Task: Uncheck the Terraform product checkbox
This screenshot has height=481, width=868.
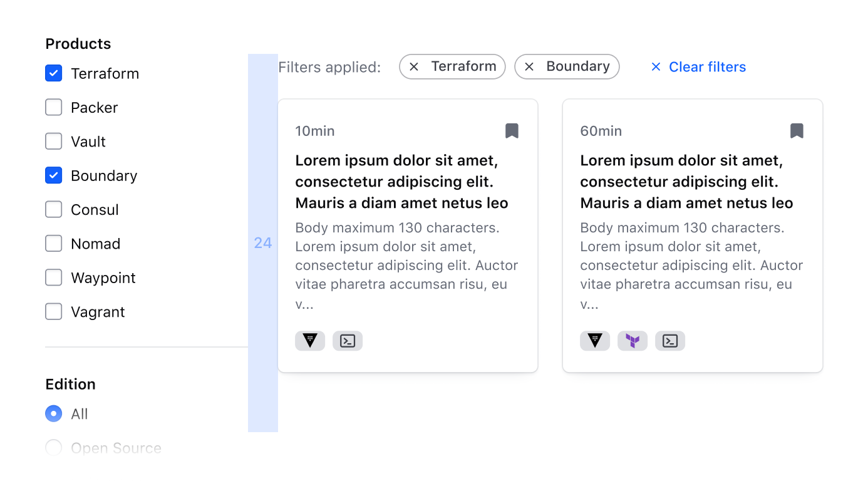Action: (54, 73)
